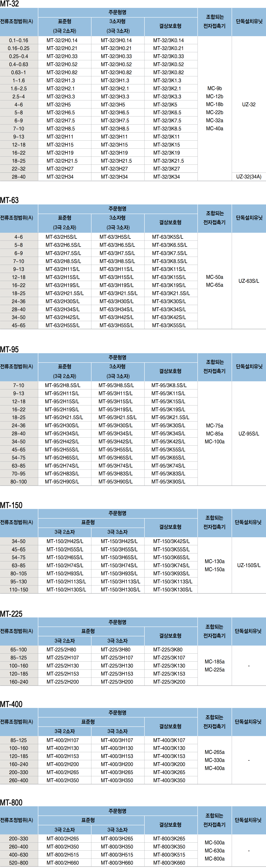Click MC-85a contactor entry
266x868 pixels.
[215, 434]
